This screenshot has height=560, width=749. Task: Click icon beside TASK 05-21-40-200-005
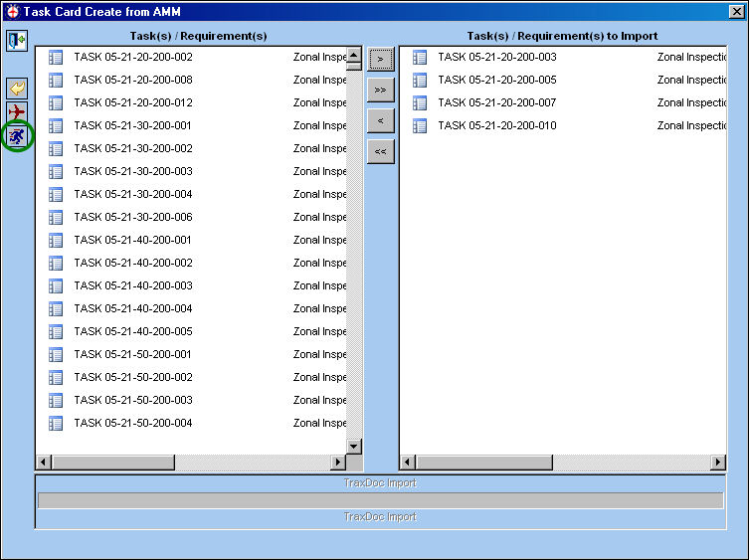pyautogui.click(x=56, y=332)
